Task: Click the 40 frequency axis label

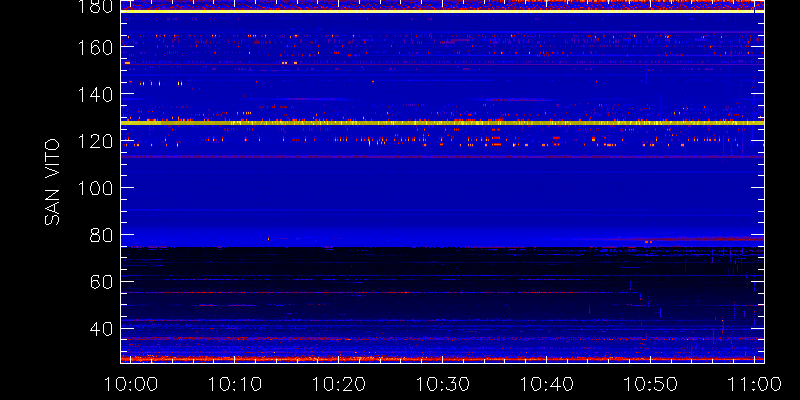Action: (101, 329)
